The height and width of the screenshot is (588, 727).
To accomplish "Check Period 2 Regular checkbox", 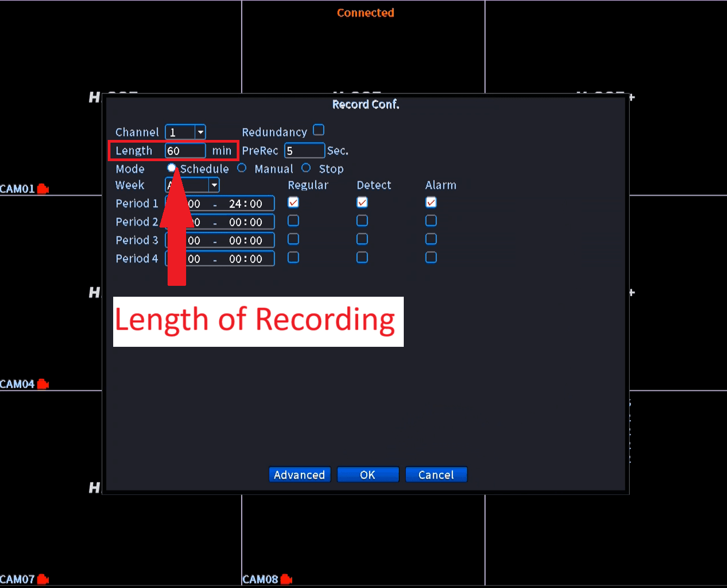I will pyautogui.click(x=293, y=220).
